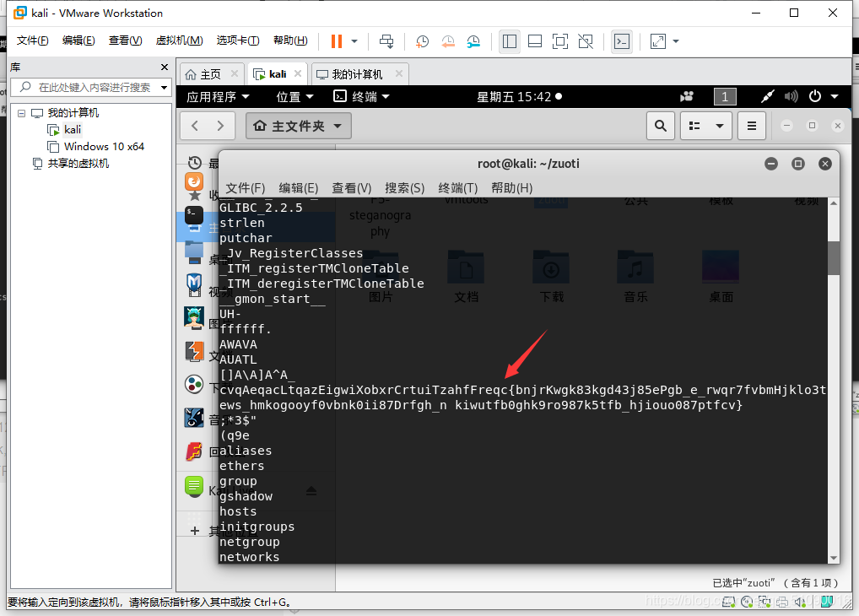Click the file manager search icon
Screen dimensions: 859x616
[x=661, y=126]
